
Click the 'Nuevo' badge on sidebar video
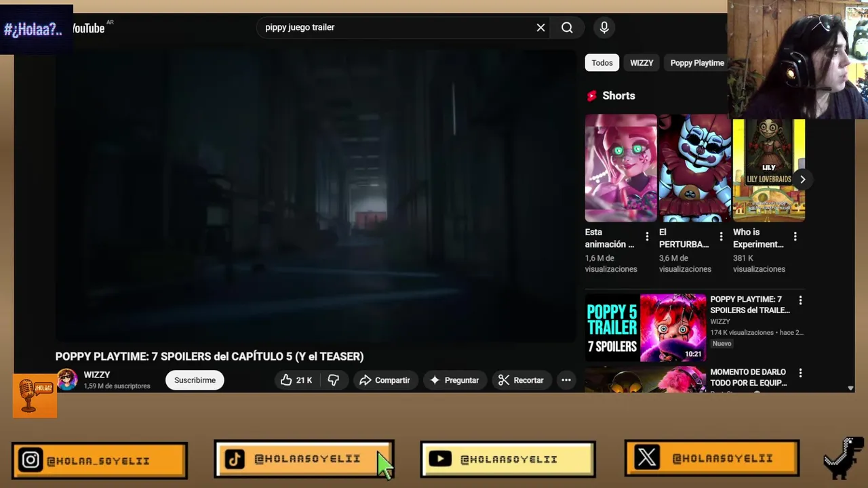(722, 344)
